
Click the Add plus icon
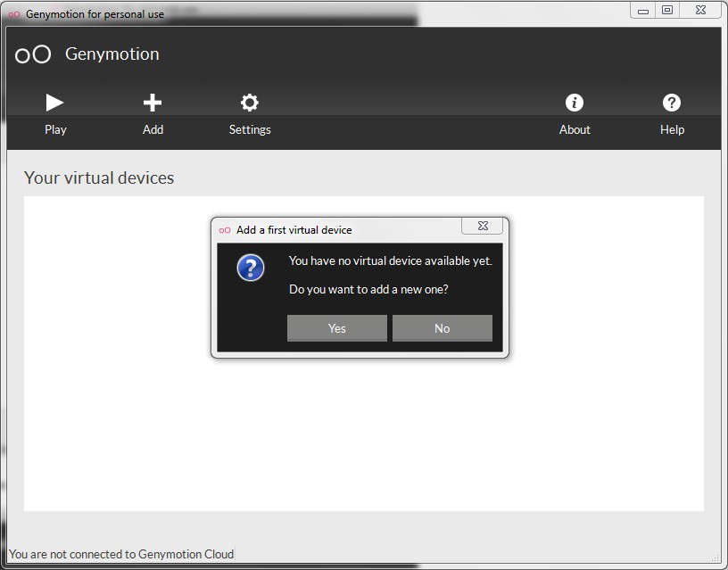point(153,103)
